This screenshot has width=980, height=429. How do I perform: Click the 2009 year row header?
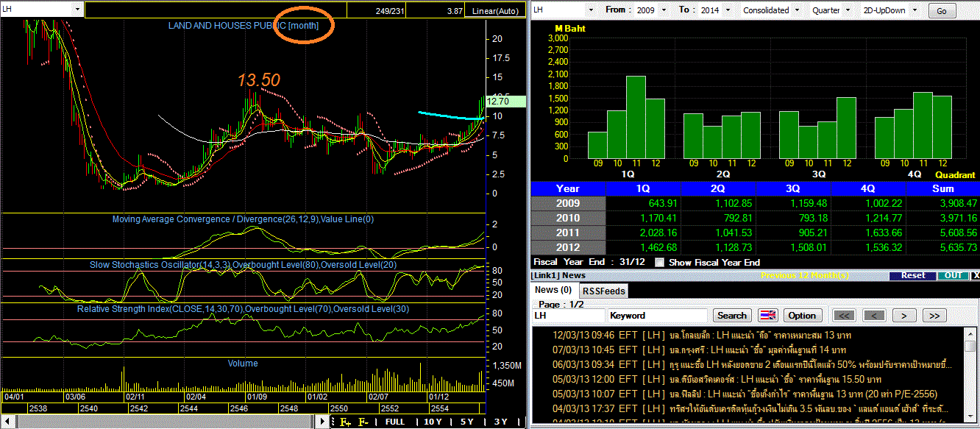(x=568, y=203)
